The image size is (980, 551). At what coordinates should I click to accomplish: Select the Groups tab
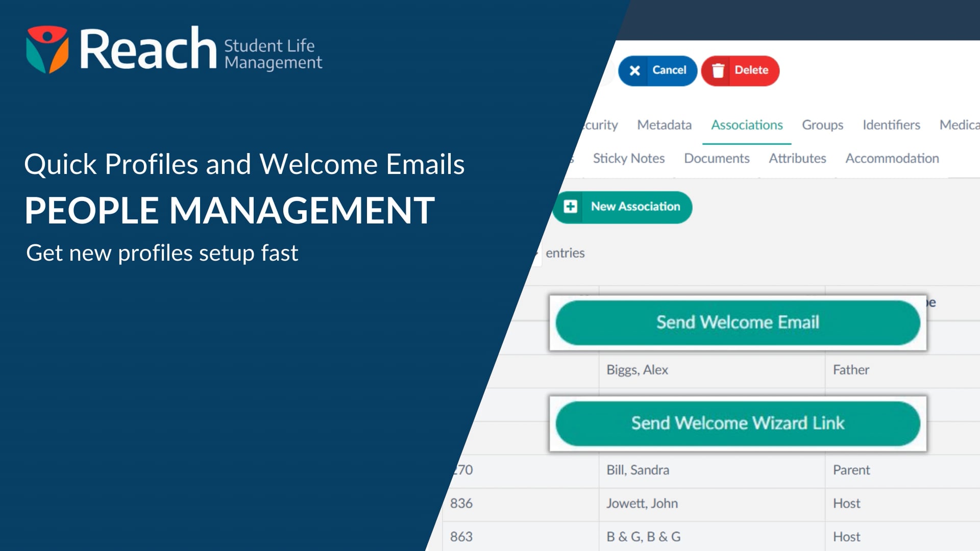(x=822, y=125)
